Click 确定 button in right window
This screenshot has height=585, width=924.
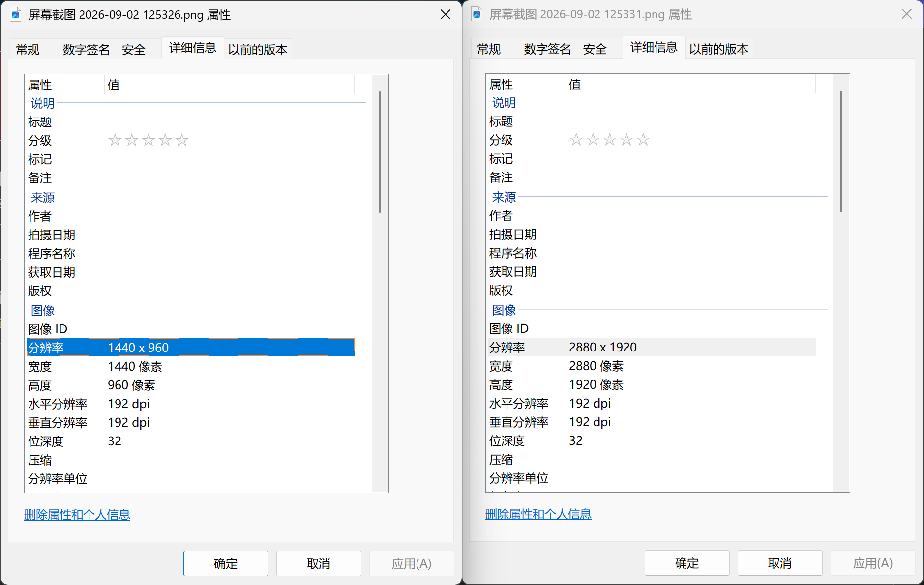(687, 563)
